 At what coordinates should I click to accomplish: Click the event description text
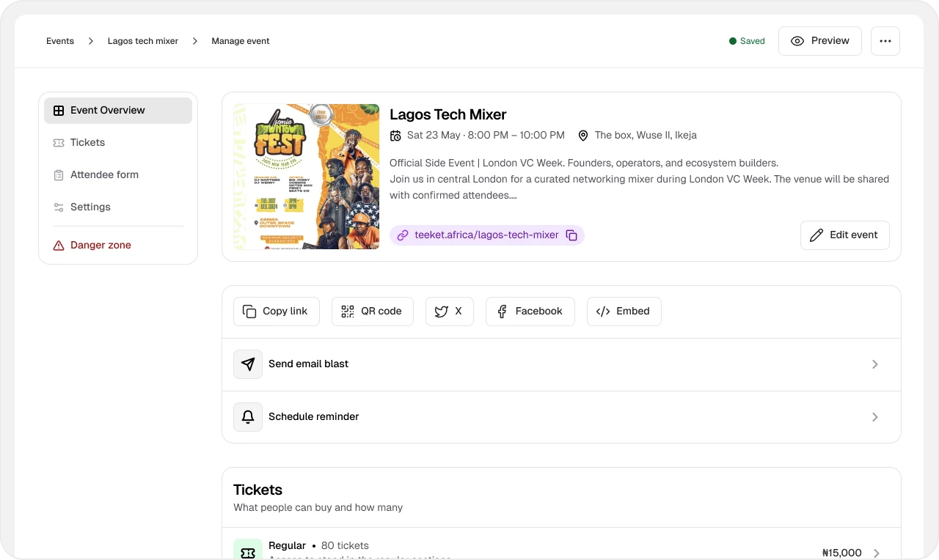tap(639, 179)
